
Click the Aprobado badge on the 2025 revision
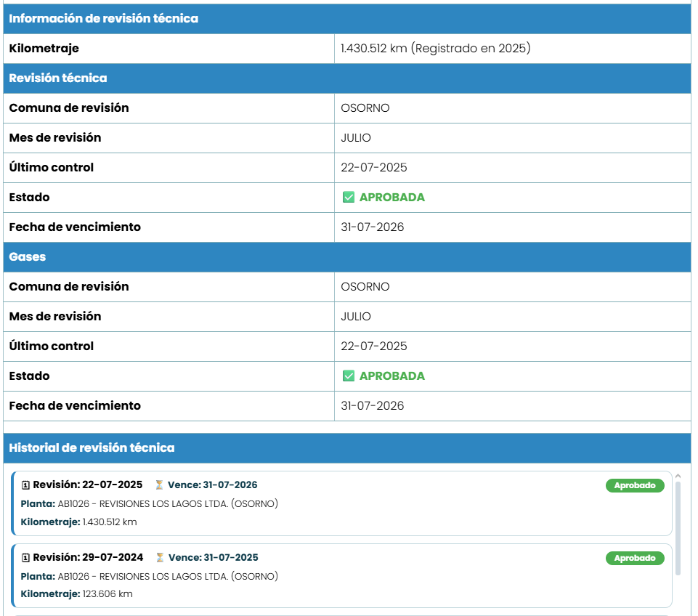pyautogui.click(x=634, y=486)
